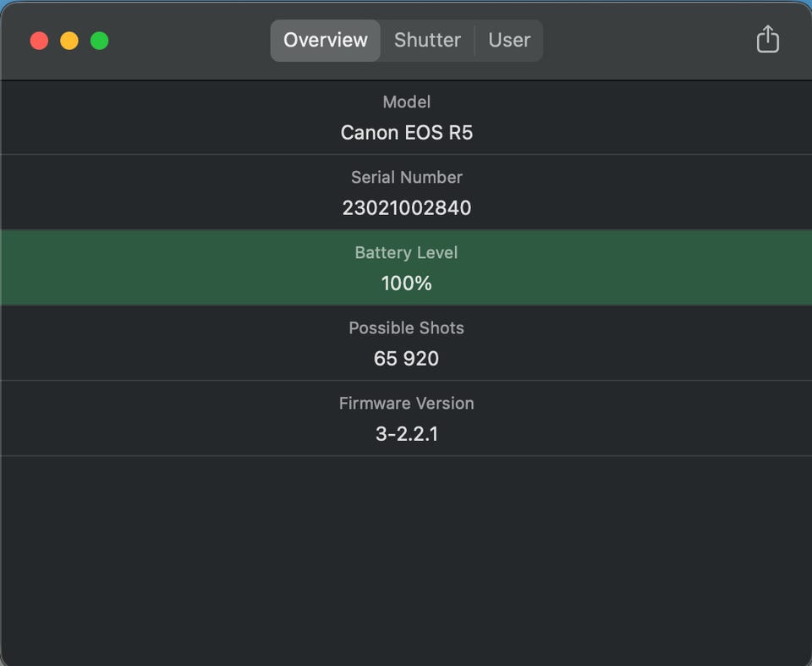Select the Canon EOS R5 model value
This screenshot has width=812, height=666.
pos(406,133)
